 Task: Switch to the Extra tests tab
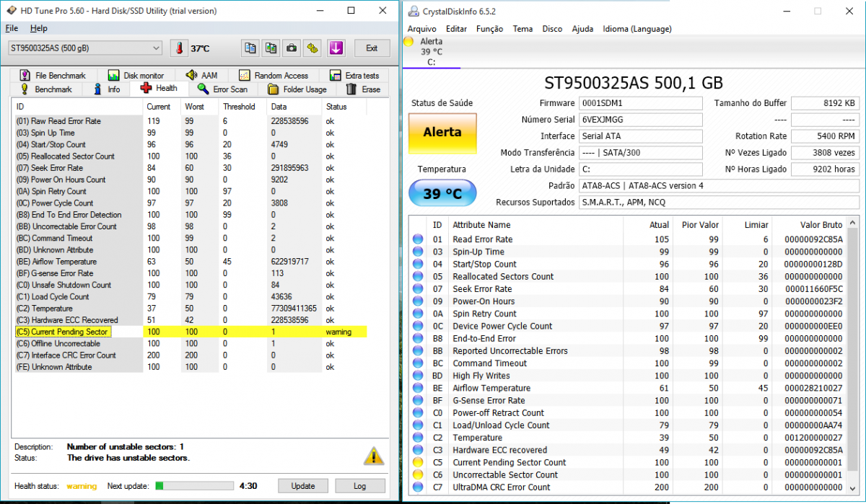pos(354,75)
